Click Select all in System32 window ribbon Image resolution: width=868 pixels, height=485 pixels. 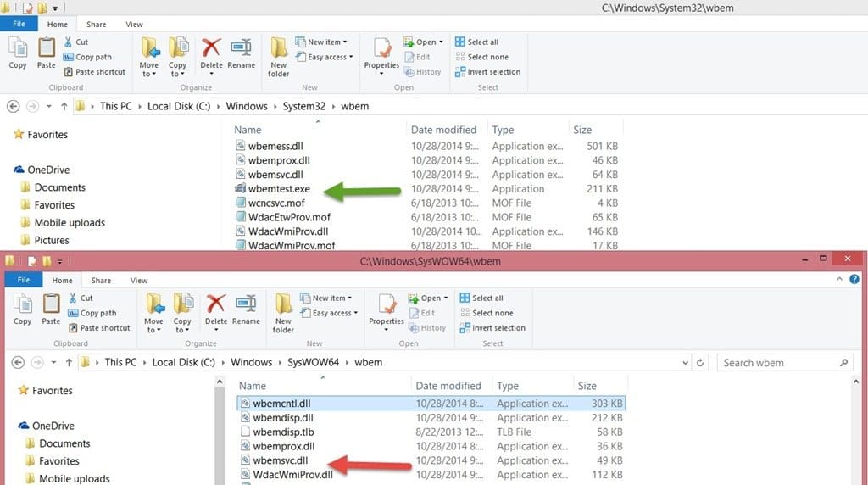(x=476, y=42)
